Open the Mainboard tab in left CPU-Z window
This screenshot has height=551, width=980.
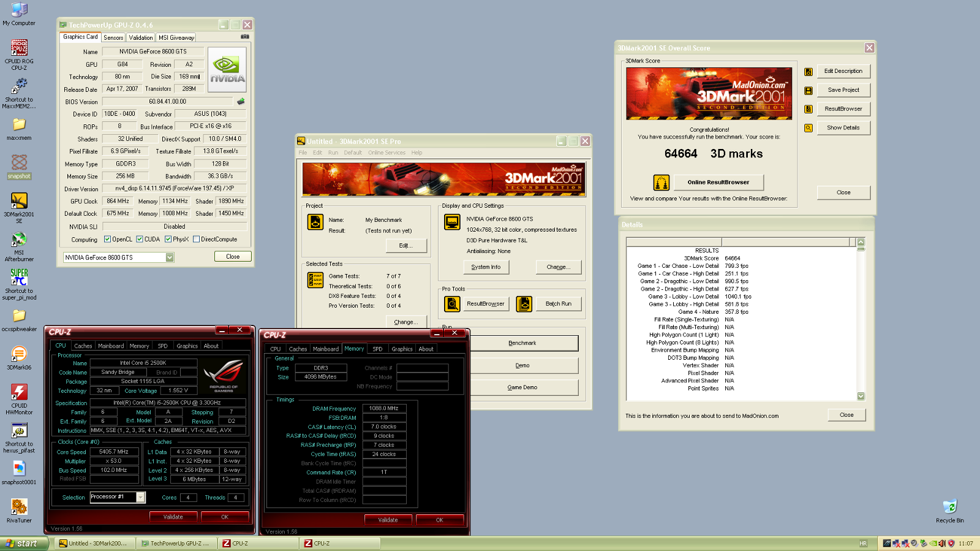point(111,346)
